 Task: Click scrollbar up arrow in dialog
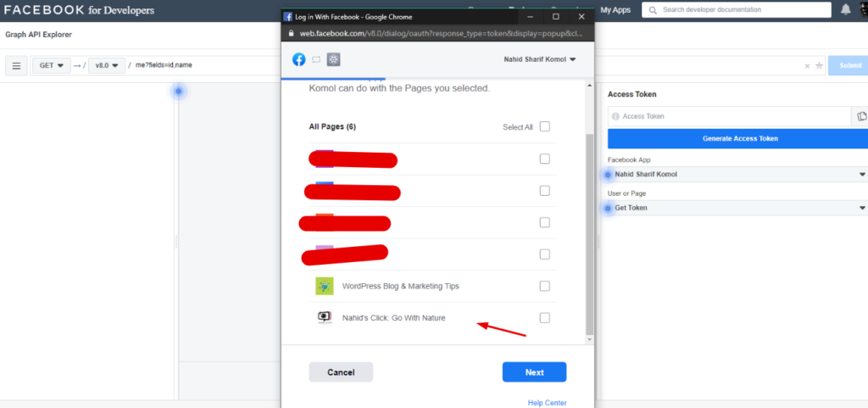[590, 86]
